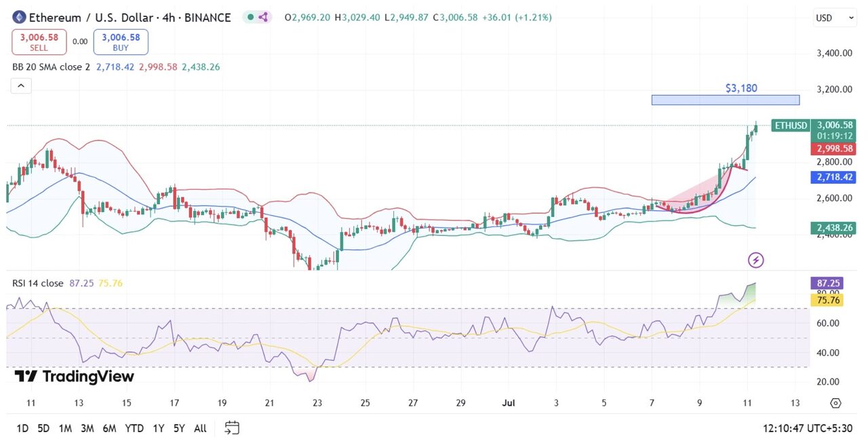Click the 23 date on the time axis
This screenshot has height=447, width=868.
click(x=317, y=403)
